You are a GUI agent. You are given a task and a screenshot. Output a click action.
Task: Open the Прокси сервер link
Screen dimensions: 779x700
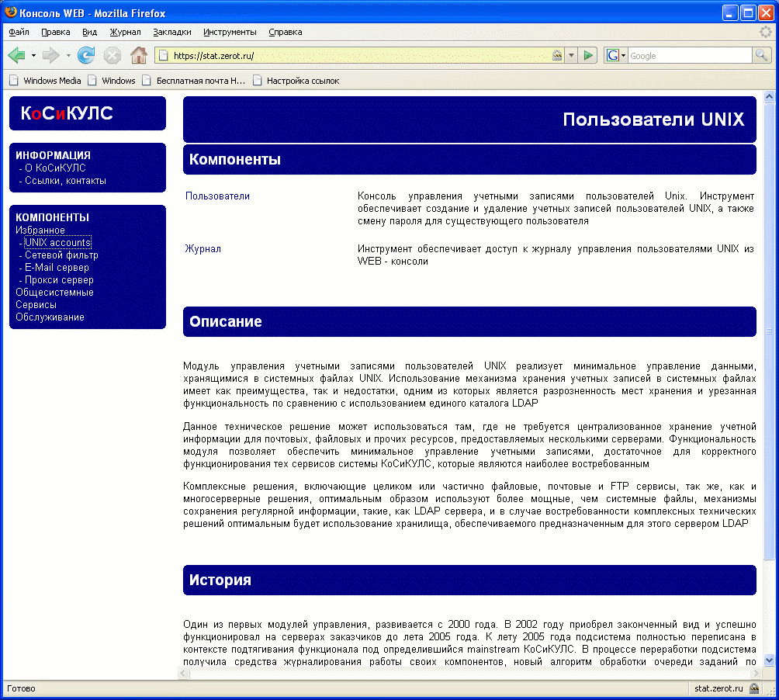click(x=59, y=279)
